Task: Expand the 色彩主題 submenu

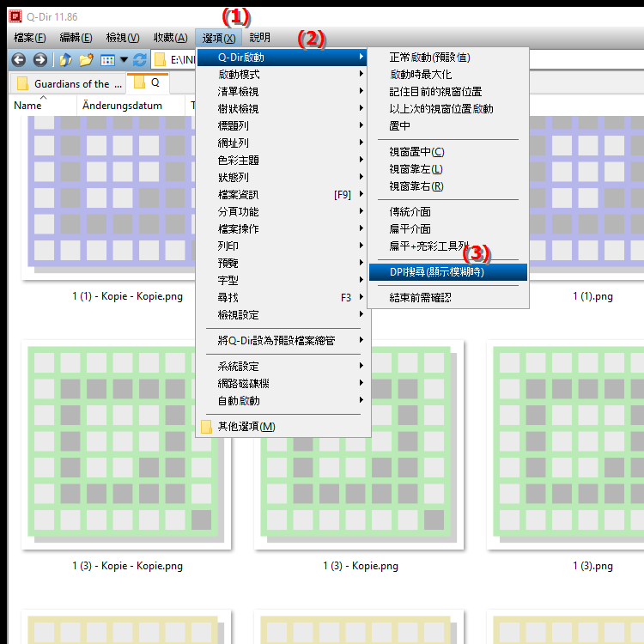Action: tap(283, 161)
